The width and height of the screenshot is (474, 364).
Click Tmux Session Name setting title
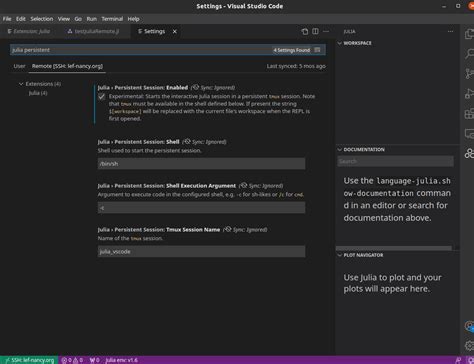tap(159, 229)
